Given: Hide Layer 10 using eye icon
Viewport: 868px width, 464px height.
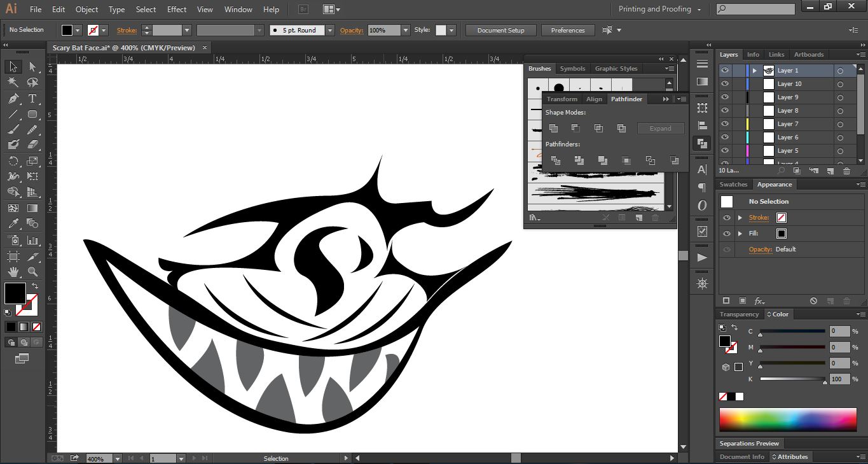Looking at the screenshot, I should [726, 84].
